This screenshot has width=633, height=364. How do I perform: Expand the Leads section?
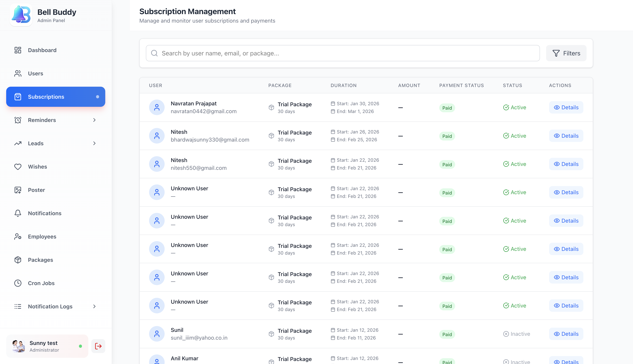94,143
